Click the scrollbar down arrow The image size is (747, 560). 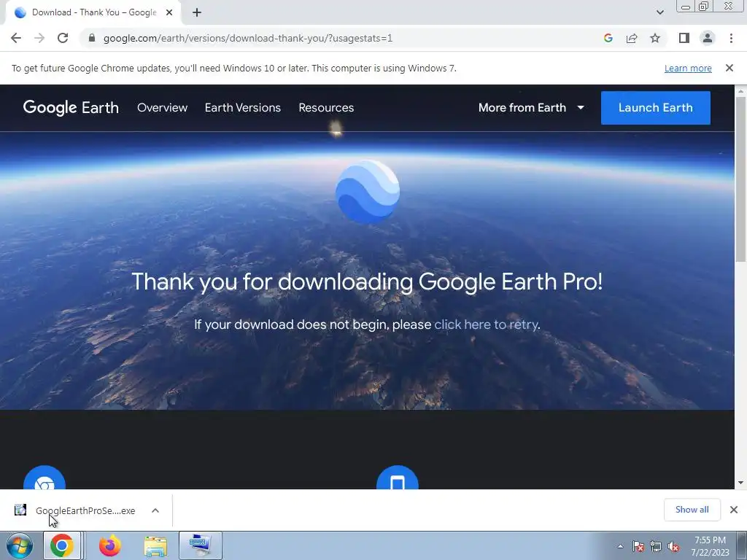pos(740,483)
